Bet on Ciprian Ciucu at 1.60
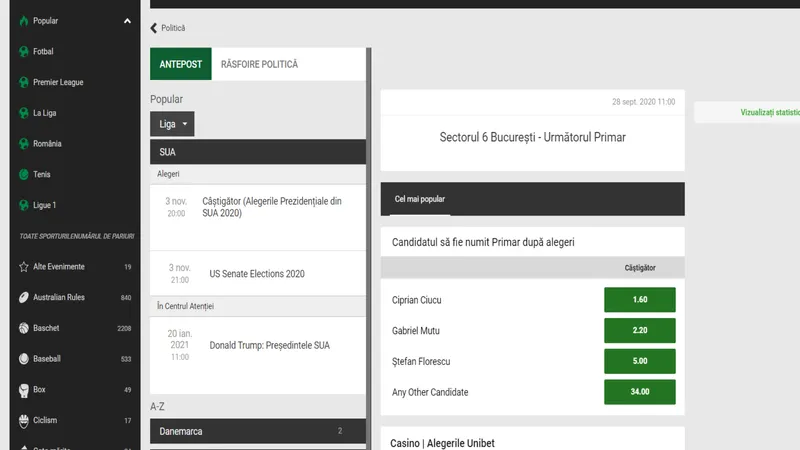800x450 pixels. pyautogui.click(x=639, y=300)
